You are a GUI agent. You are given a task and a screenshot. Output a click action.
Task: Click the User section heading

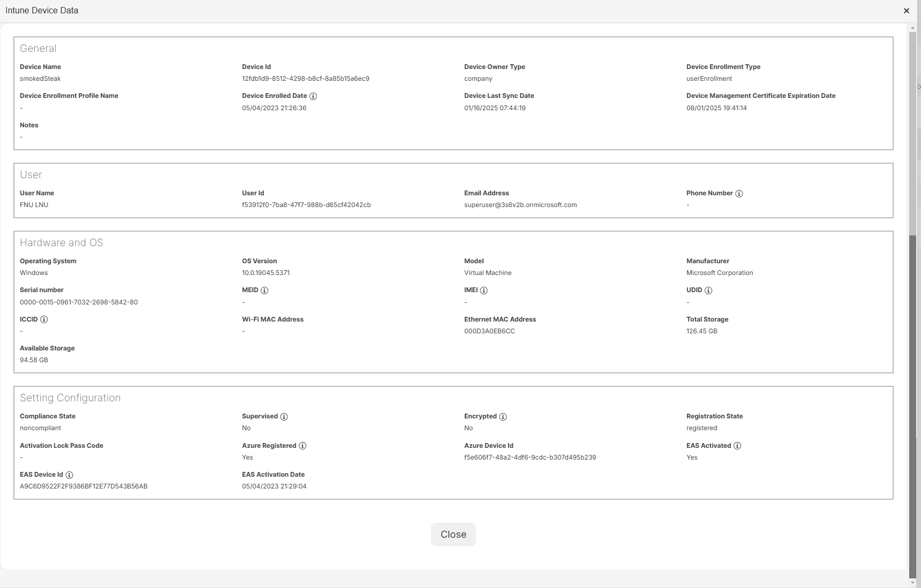31,174
